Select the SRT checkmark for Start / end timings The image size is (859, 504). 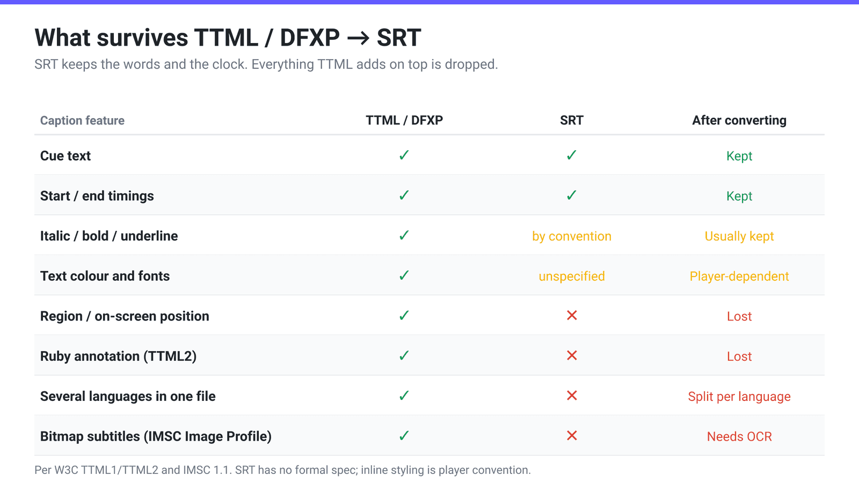point(572,195)
